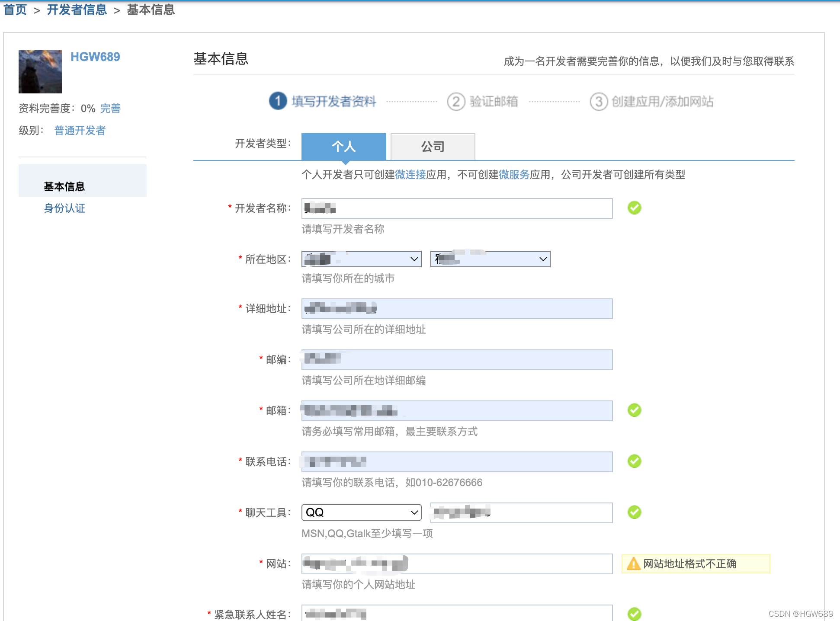
Task: Focus the 联系电话 input field
Action: [457, 462]
